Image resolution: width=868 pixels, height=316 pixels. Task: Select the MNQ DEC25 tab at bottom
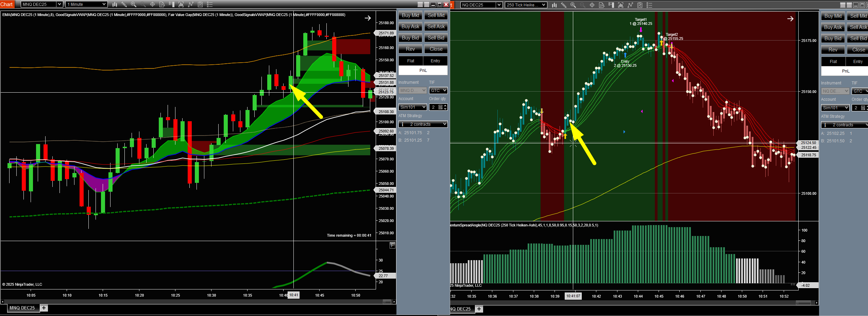point(22,308)
